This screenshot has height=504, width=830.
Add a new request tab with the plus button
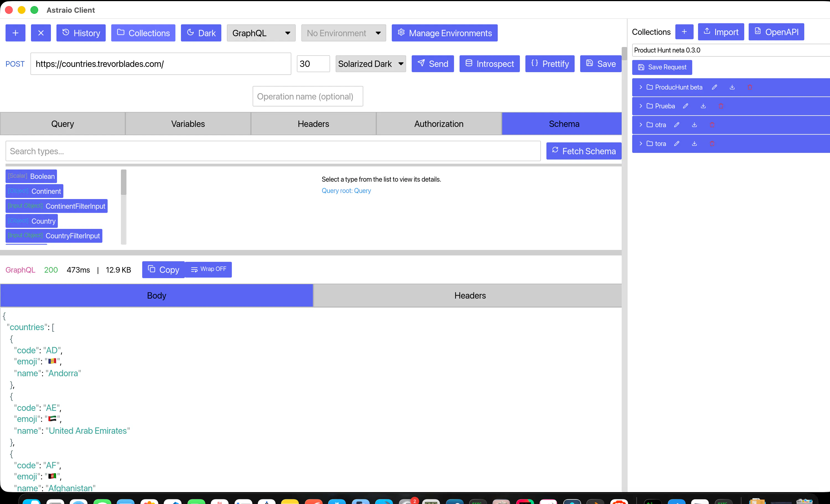coord(15,33)
